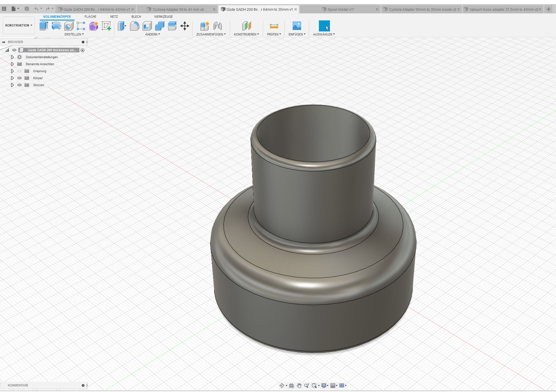
Task: Open display settings monitor dropdown
Action: tap(325, 386)
